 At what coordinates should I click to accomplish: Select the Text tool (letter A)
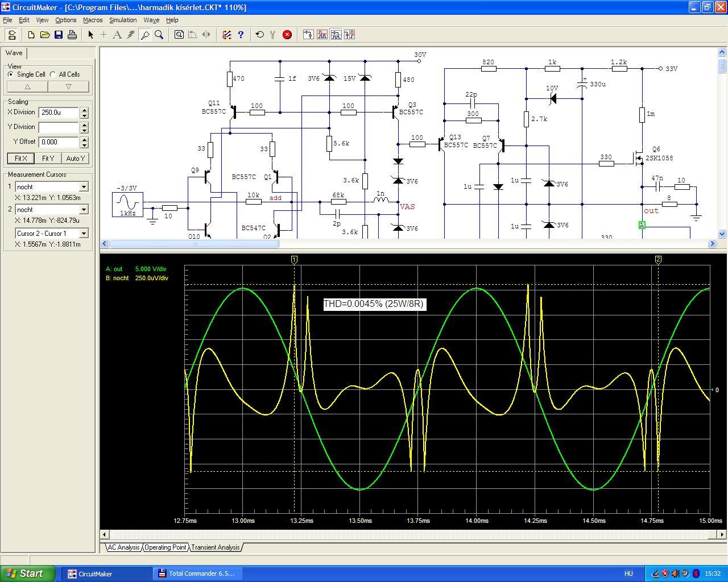[117, 35]
